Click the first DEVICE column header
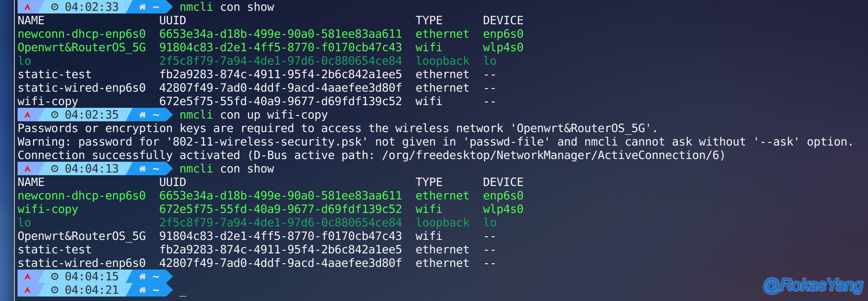 (x=503, y=21)
